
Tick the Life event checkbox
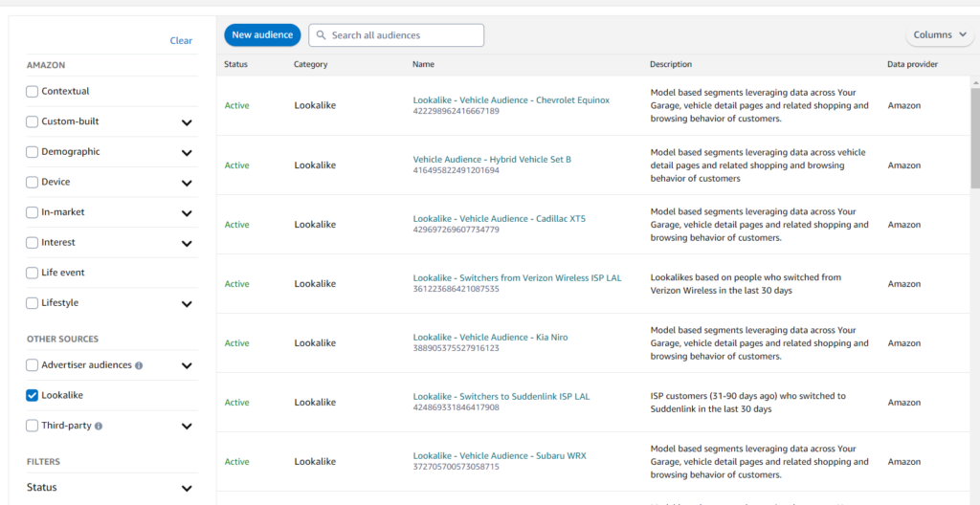tap(32, 274)
